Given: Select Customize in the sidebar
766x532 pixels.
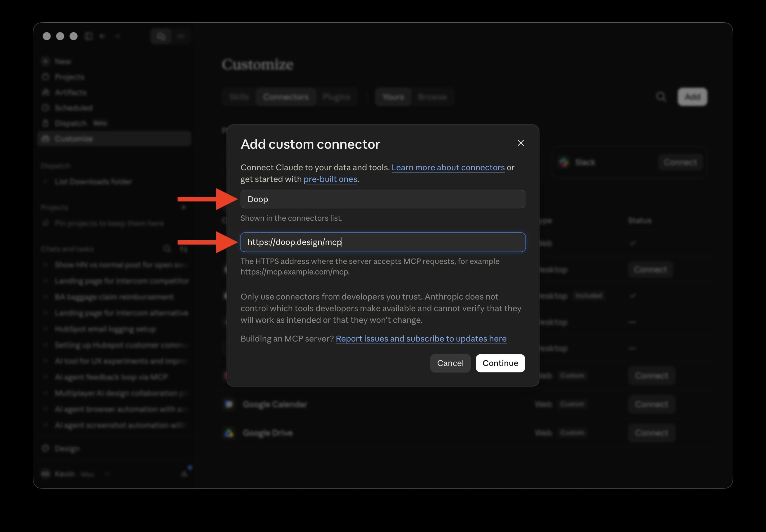Looking at the screenshot, I should pyautogui.click(x=114, y=139).
